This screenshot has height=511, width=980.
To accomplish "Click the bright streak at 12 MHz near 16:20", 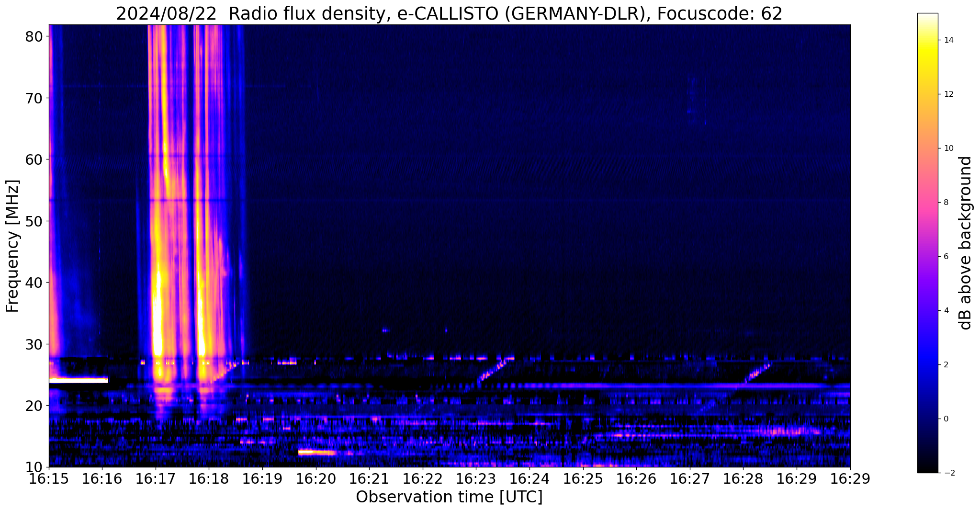I will pyautogui.click(x=317, y=452).
